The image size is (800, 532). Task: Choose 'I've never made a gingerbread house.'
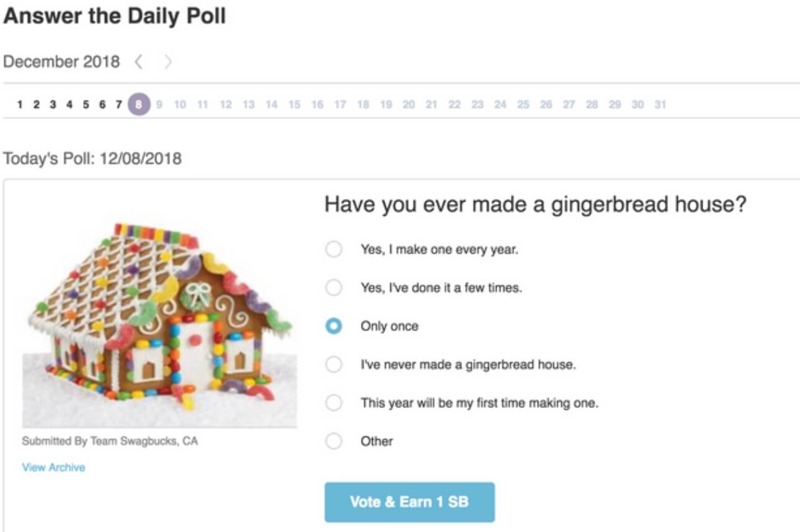click(x=335, y=364)
